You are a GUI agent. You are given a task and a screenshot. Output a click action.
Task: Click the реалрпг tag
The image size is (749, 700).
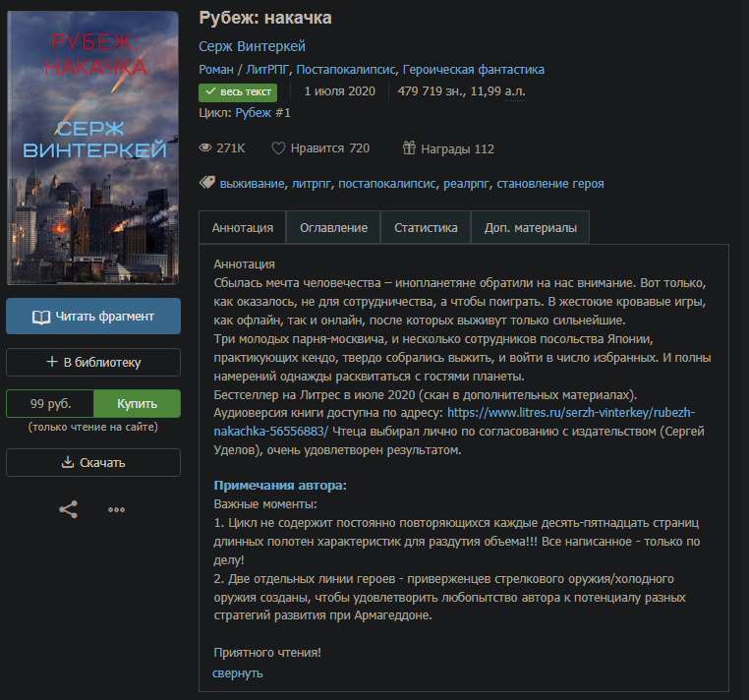point(466,184)
